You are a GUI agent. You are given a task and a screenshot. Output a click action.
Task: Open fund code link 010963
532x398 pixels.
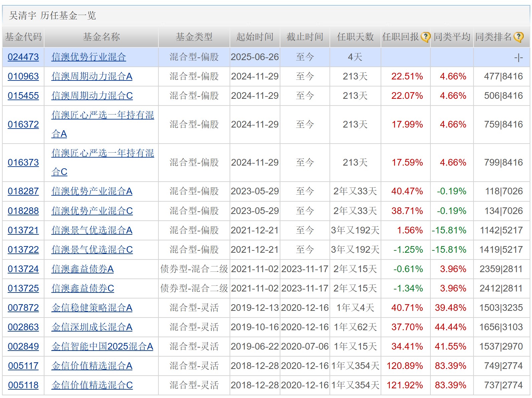coord(23,76)
